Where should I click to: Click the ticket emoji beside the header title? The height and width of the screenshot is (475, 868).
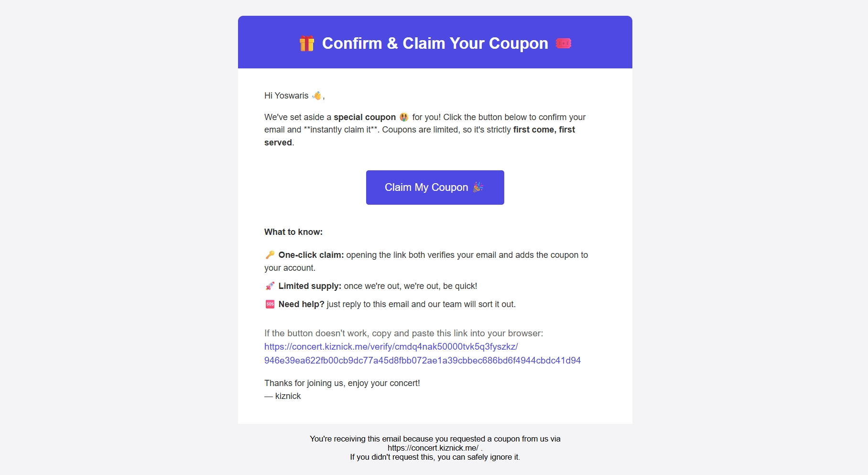(x=565, y=43)
